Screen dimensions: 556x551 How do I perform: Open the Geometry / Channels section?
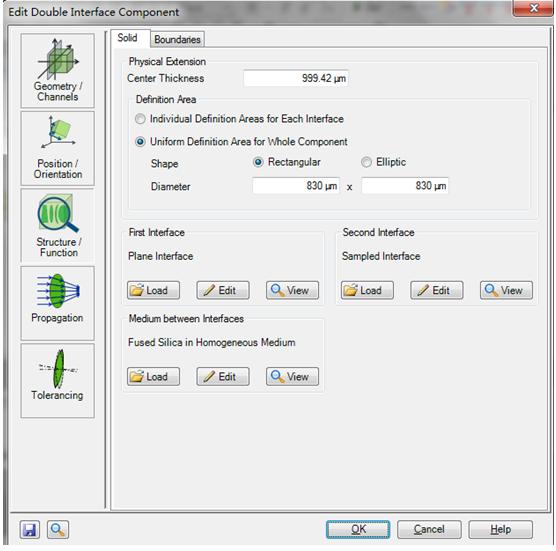[57, 71]
